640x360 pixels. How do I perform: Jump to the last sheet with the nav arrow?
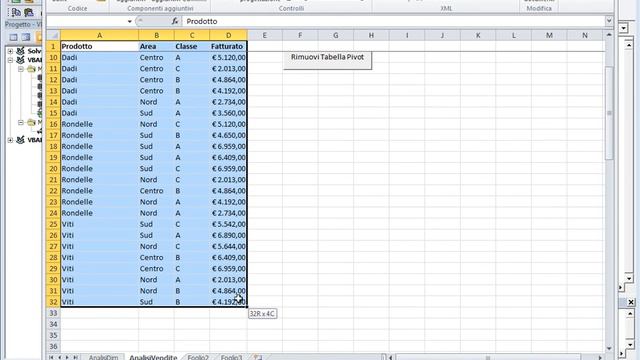coord(75,358)
